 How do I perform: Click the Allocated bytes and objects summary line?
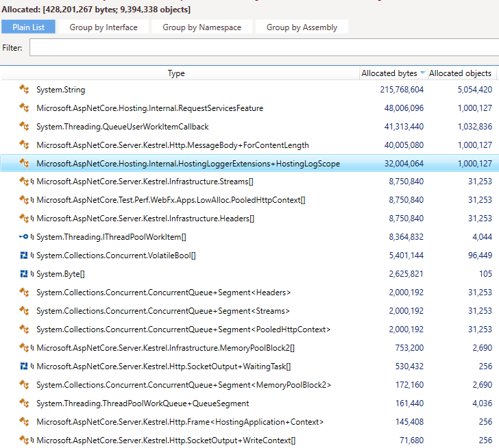[96, 9]
